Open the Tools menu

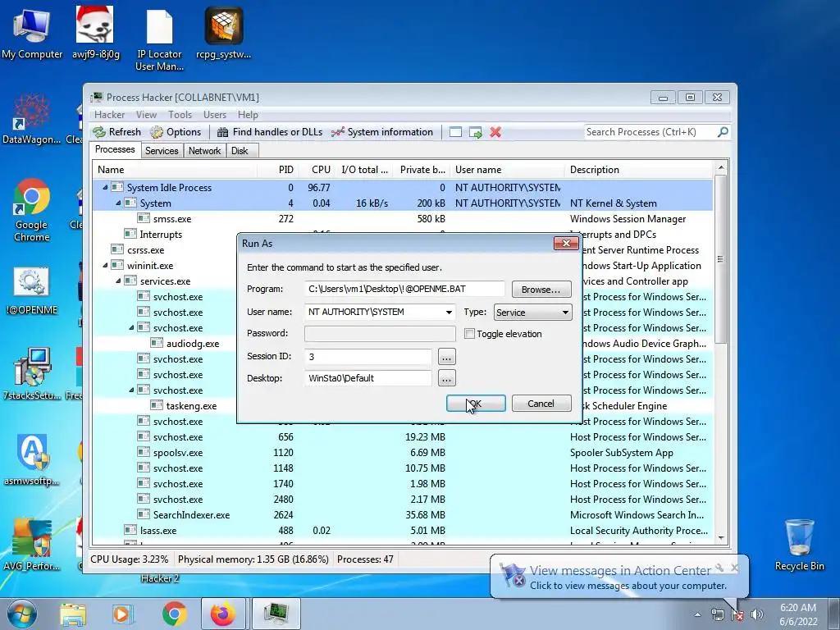180,115
